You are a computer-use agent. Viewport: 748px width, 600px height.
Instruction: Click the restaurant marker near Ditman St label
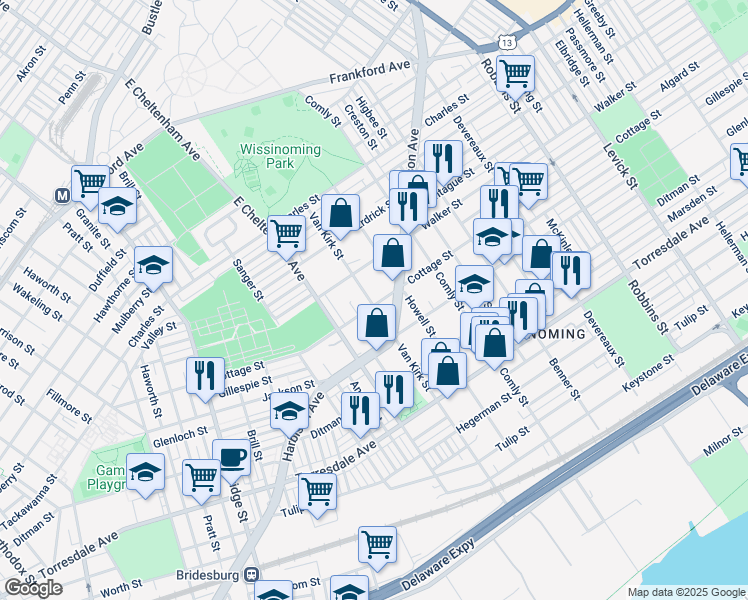pos(361,413)
